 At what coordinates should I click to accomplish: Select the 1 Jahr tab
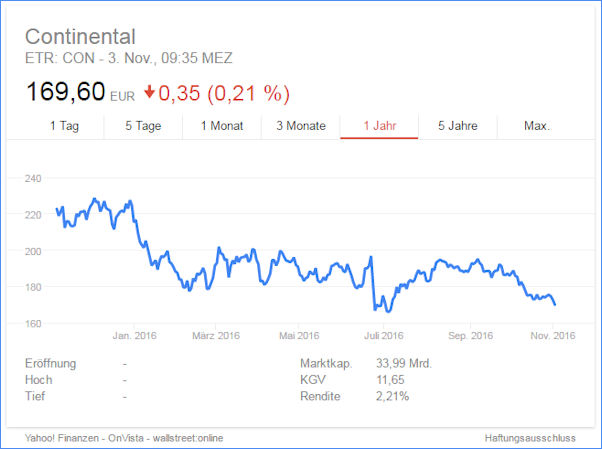tap(379, 126)
